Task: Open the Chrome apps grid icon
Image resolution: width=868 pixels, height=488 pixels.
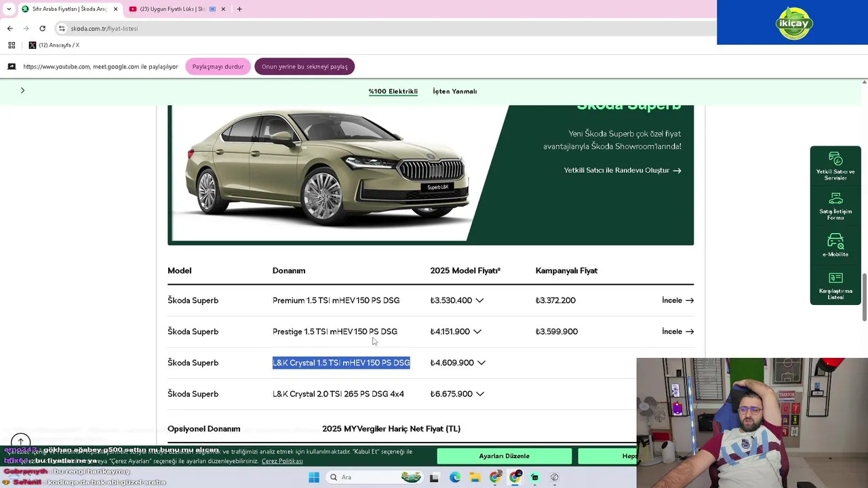Action: [x=12, y=45]
